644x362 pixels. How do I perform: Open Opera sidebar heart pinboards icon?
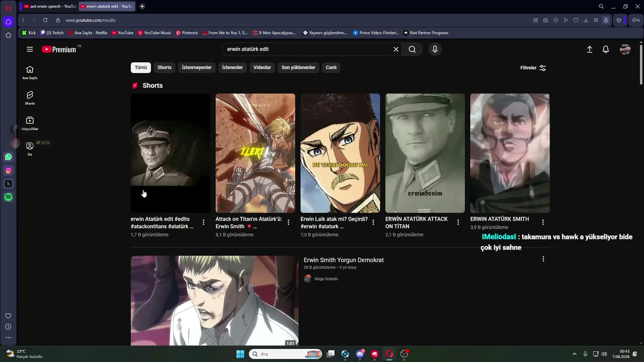click(9, 316)
